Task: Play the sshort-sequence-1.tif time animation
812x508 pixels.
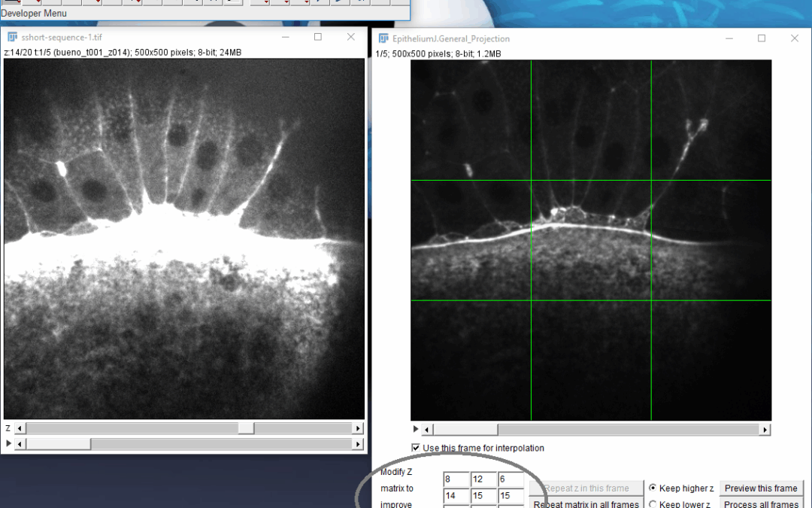Action: pyautogui.click(x=8, y=444)
